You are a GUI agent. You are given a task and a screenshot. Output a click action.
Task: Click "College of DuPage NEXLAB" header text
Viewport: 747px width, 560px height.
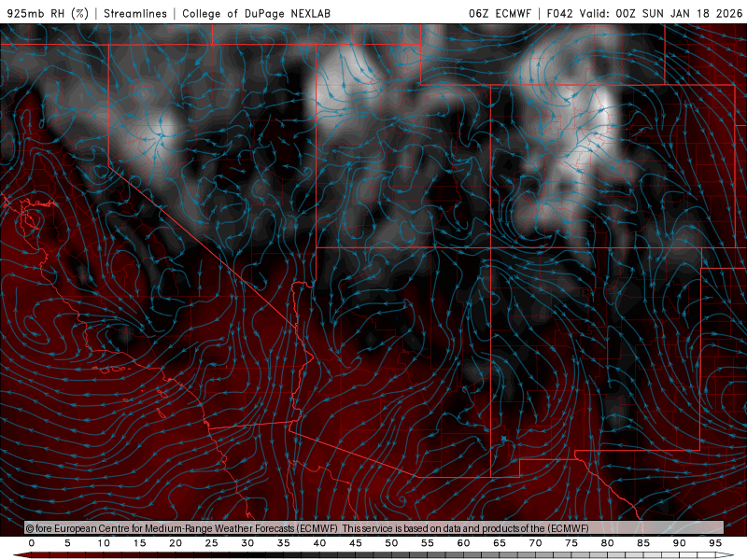pos(256,14)
